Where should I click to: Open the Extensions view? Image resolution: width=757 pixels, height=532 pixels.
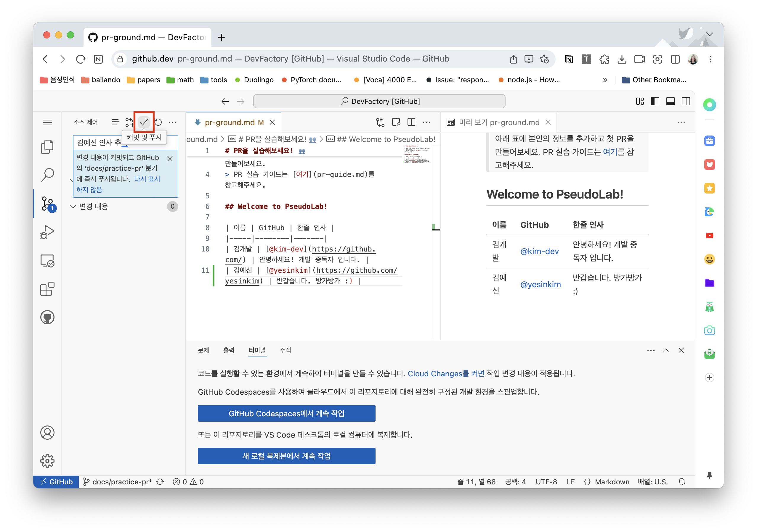[47, 289]
